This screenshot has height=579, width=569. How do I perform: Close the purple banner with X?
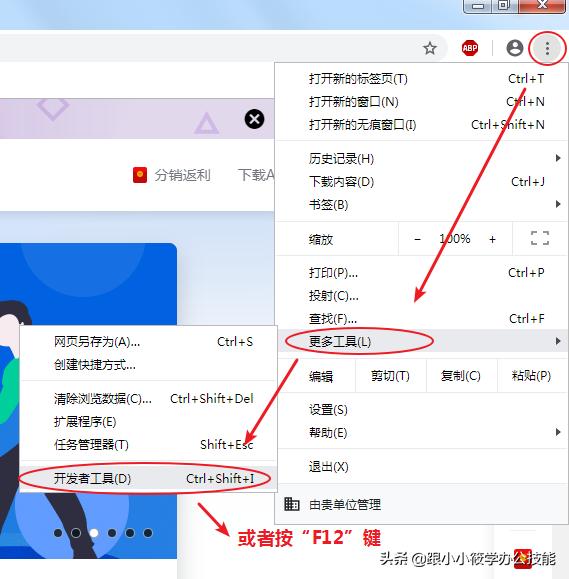[x=254, y=119]
